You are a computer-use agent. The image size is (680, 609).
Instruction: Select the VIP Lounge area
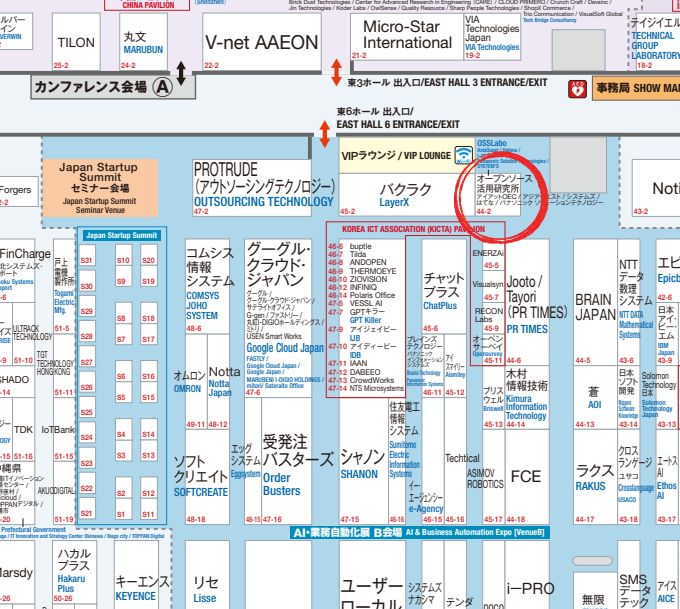point(406,156)
